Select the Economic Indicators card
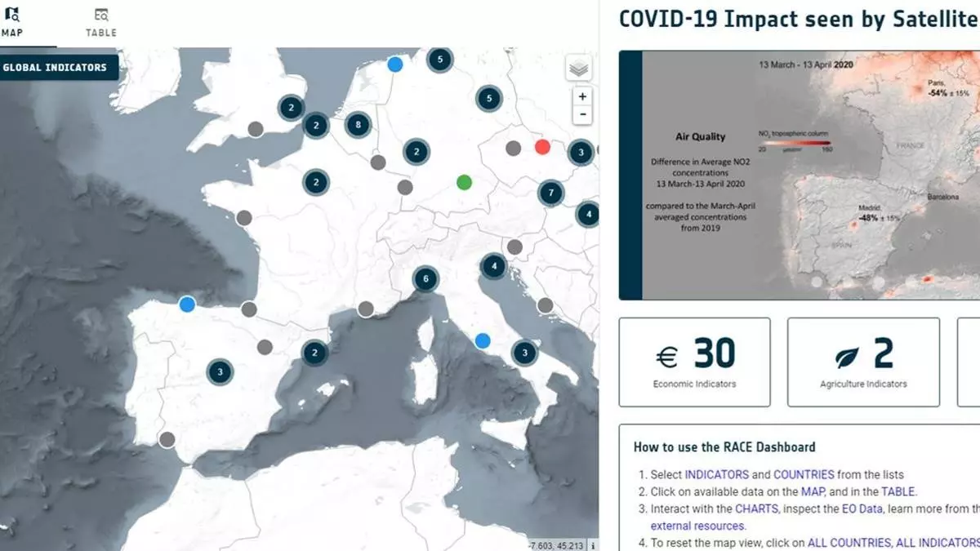 (694, 362)
